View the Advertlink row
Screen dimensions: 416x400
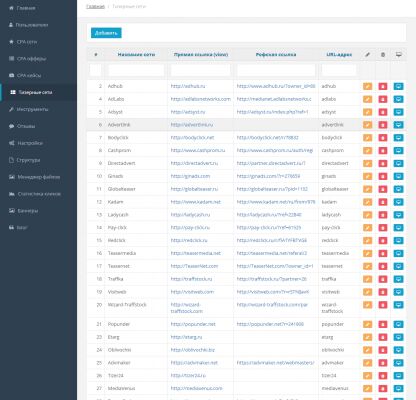(x=398, y=125)
